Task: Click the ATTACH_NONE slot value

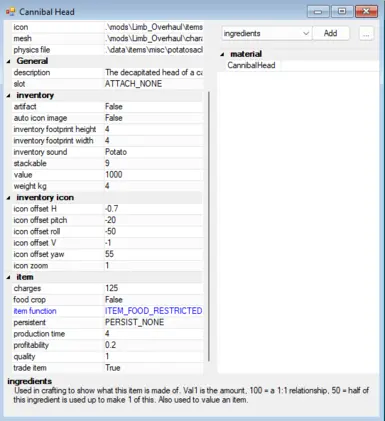Action: (x=153, y=84)
